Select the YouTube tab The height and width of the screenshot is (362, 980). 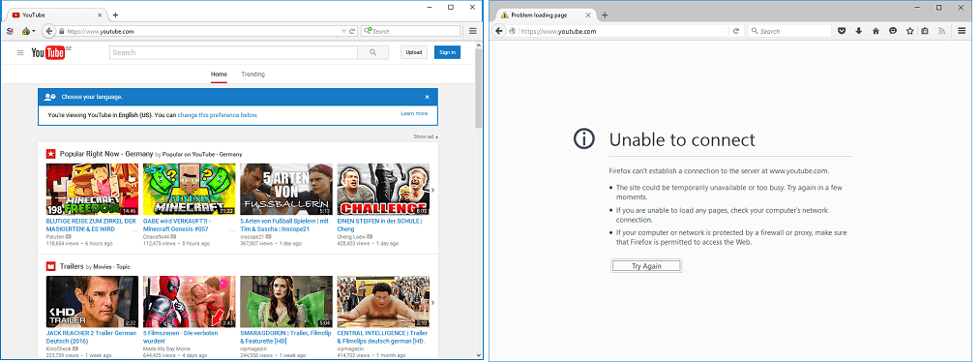pos(58,15)
